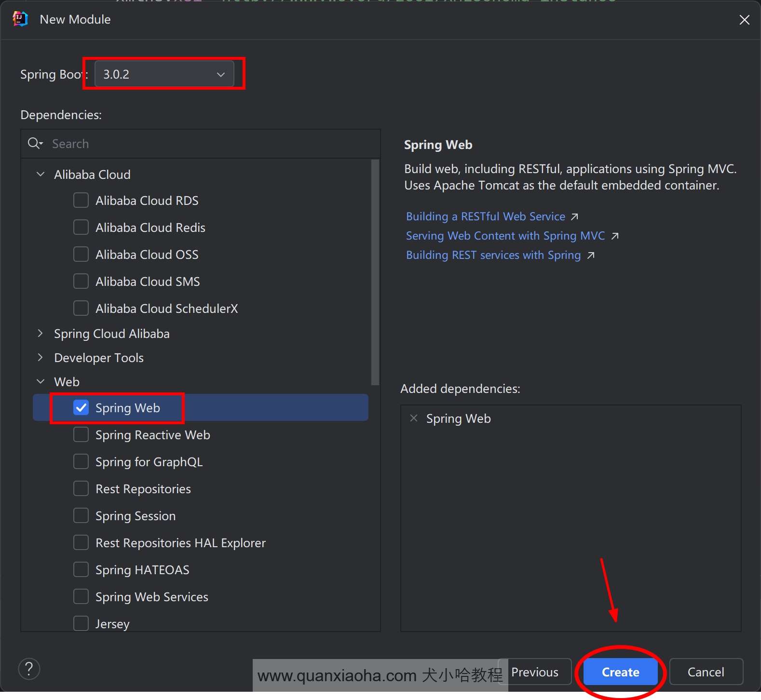Select the Alibaba Cloud group label

[x=92, y=175]
